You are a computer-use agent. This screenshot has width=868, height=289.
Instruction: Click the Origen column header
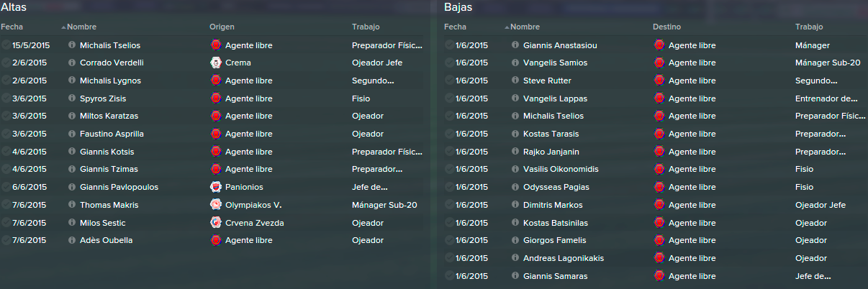tap(222, 27)
